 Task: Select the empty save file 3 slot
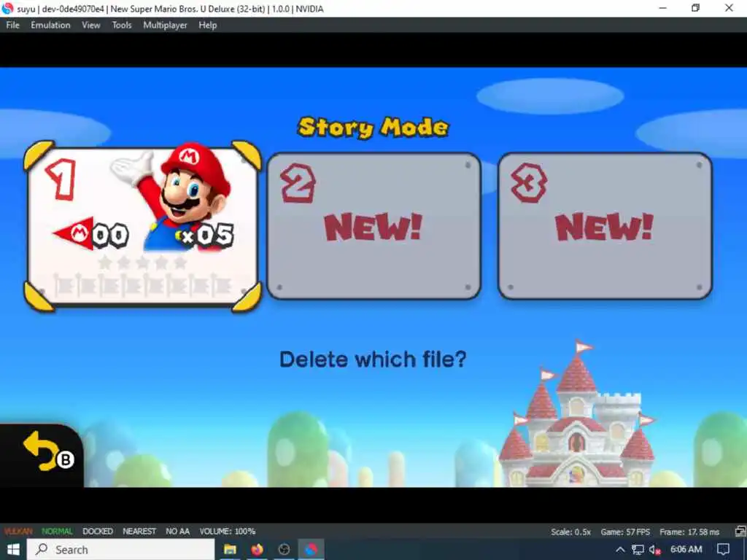(x=605, y=226)
